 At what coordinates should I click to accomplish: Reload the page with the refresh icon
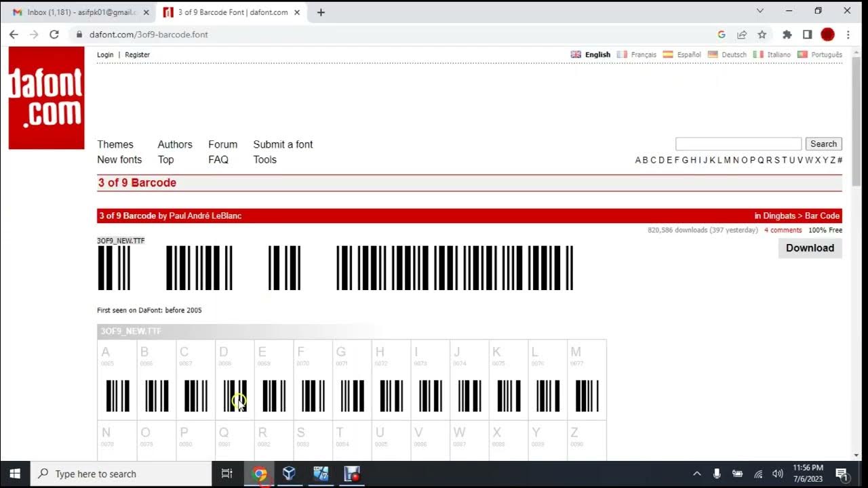pyautogui.click(x=54, y=35)
